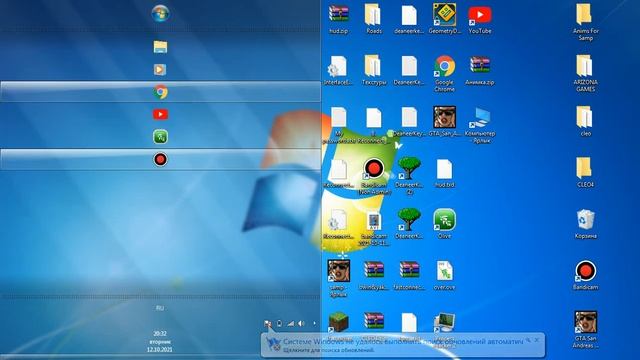640x360 pixels.
Task: Select the Anims For Samp folder
Action: coord(585,22)
